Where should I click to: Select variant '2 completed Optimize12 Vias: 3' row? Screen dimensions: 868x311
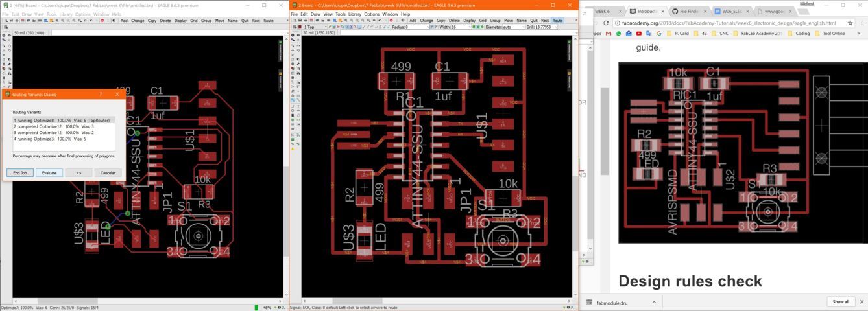[64, 126]
